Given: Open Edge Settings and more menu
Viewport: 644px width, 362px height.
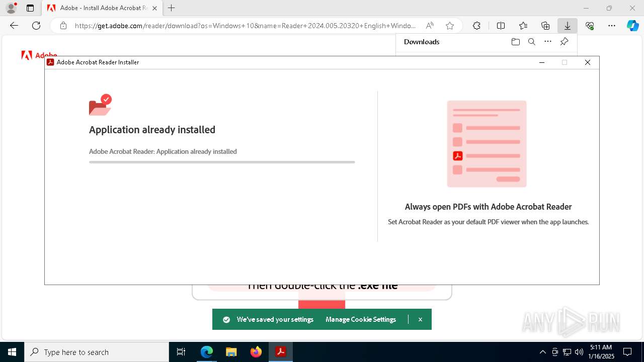Looking at the screenshot, I should tap(612, 26).
